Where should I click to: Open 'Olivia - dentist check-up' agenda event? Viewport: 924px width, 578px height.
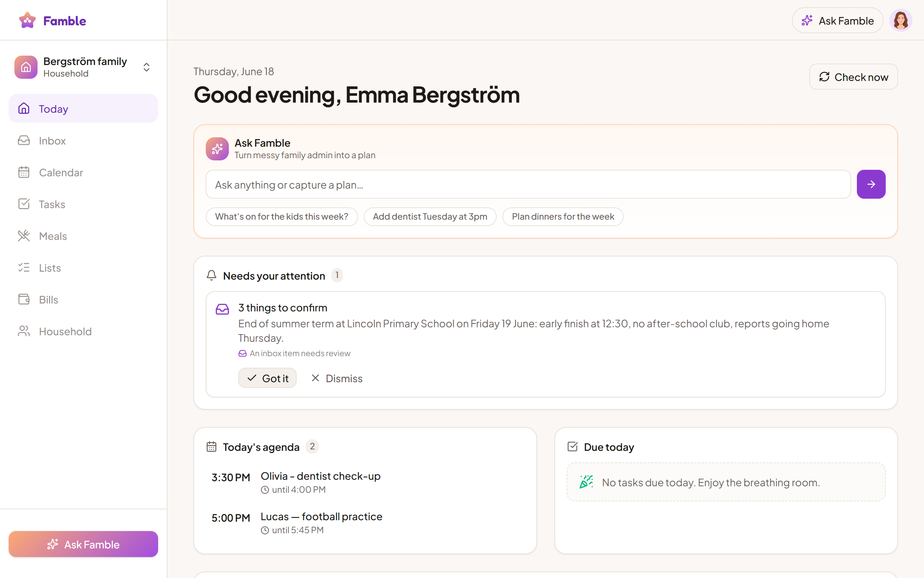point(321,476)
